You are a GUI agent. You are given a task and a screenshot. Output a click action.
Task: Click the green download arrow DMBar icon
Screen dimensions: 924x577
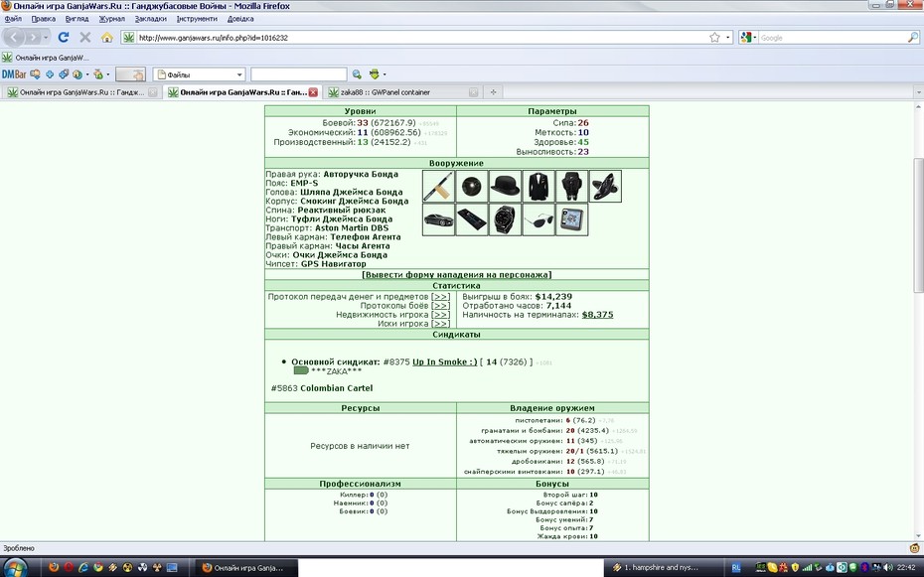[374, 74]
